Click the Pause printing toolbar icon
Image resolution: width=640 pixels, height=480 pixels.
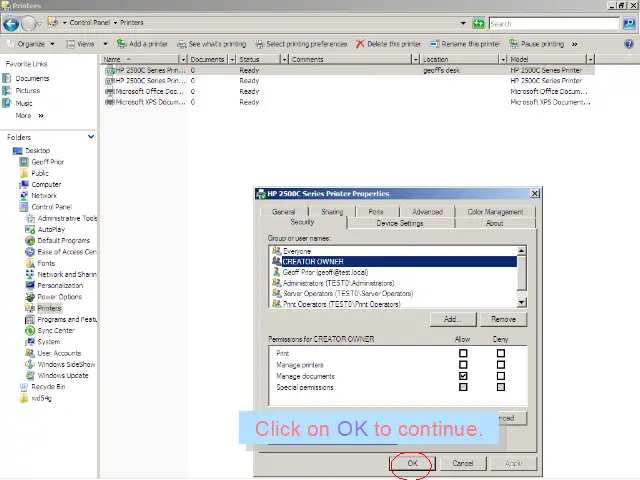tap(515, 44)
